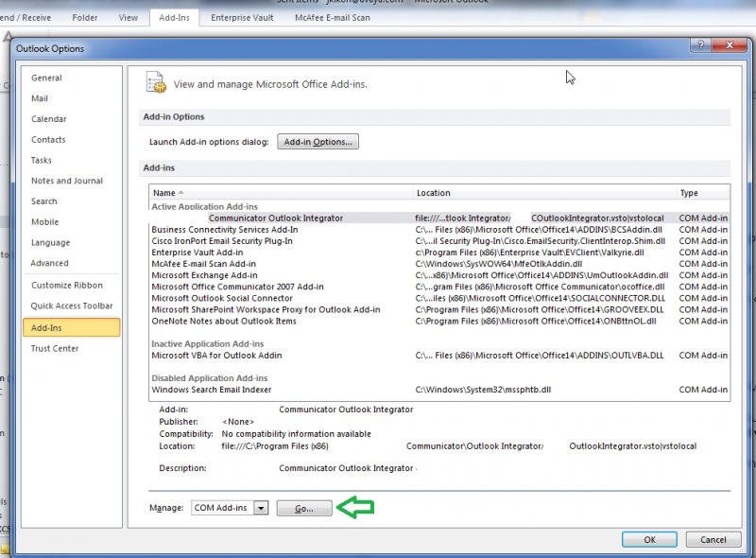Click the Help question mark icon
756x558 pixels.
698,44
